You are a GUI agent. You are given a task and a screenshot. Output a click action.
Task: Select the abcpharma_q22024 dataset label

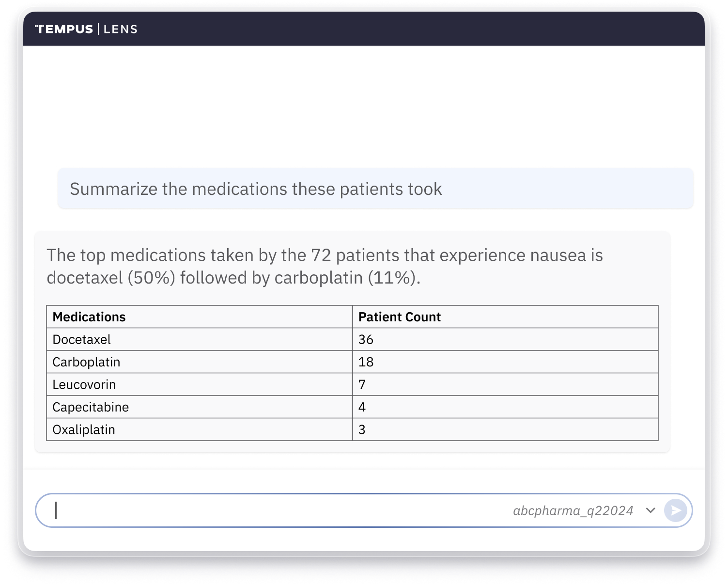573,511
